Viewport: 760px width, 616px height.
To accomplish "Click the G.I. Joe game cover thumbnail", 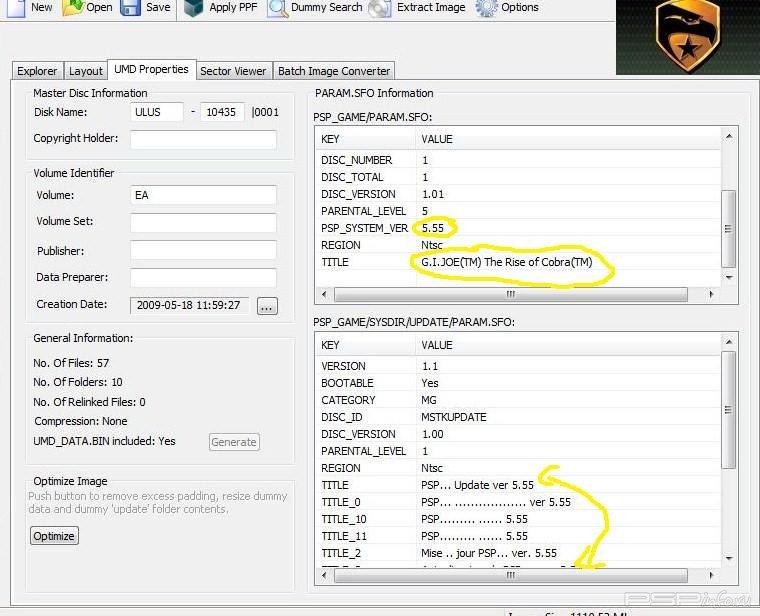I will (x=687, y=37).
